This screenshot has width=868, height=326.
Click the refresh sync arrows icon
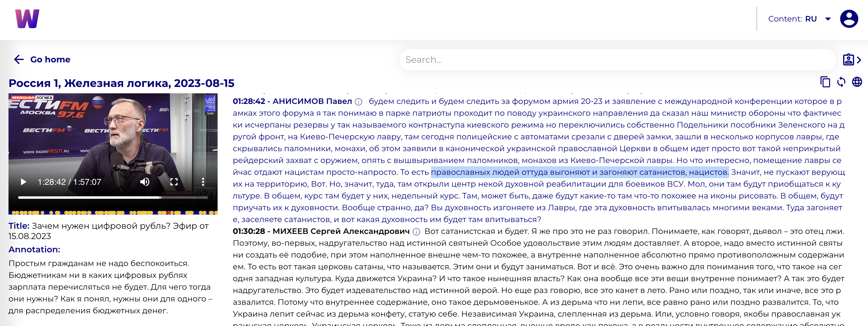pyautogui.click(x=841, y=82)
